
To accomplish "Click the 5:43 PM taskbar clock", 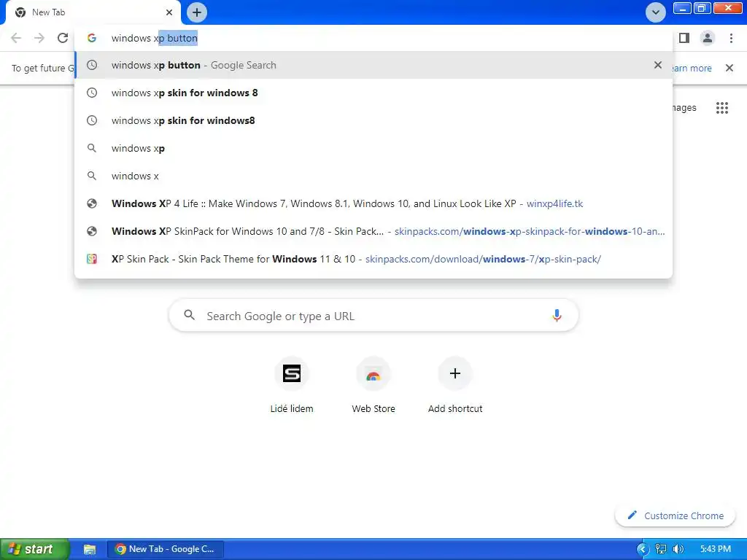I will click(x=715, y=549).
